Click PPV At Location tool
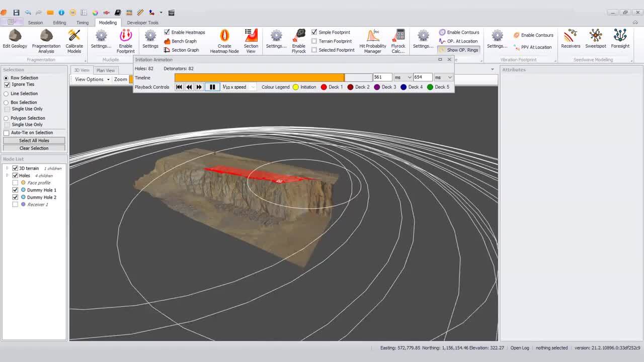The width and height of the screenshot is (644, 362). click(533, 47)
